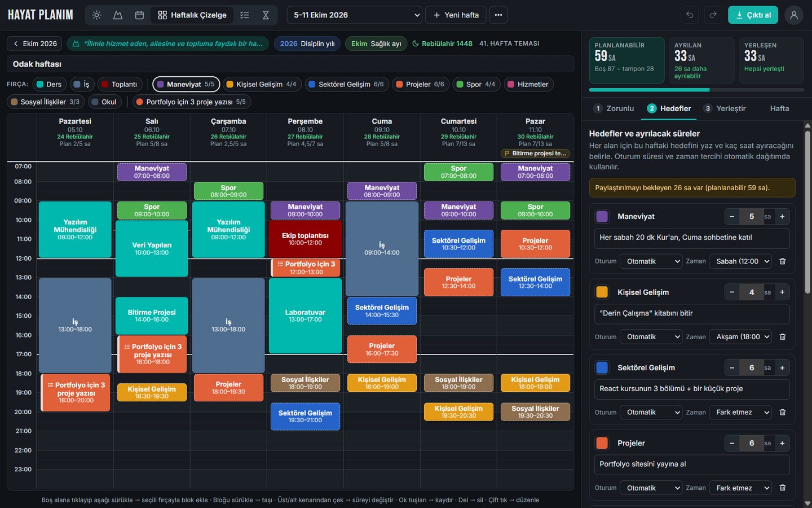Select the Spor 4/4 brush chip

[x=476, y=85]
